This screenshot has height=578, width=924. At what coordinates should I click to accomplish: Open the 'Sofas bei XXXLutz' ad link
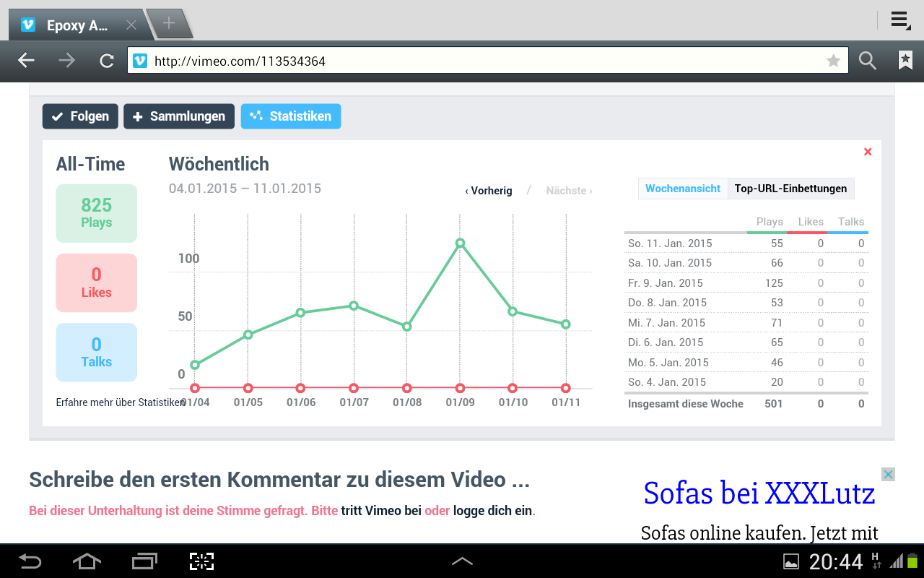point(759,493)
